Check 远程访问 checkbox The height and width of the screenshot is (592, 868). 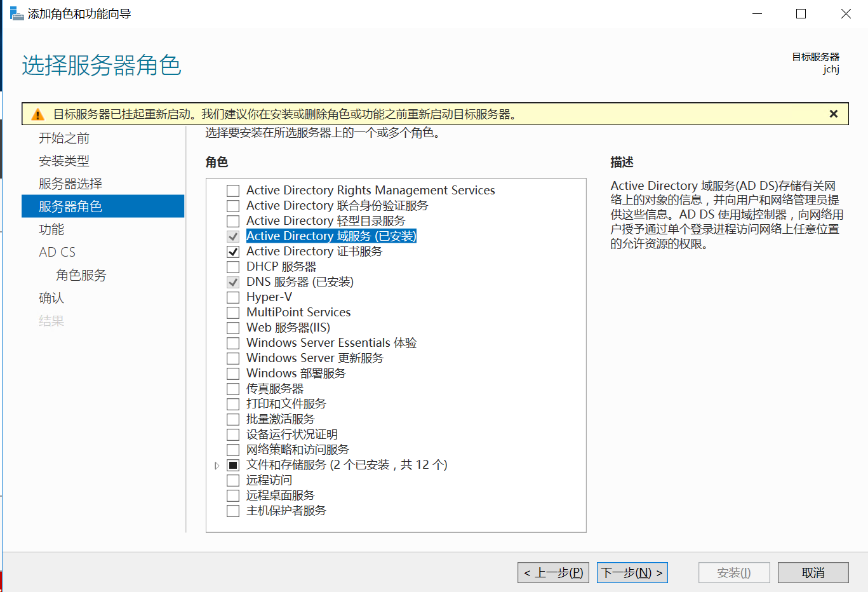coord(233,480)
